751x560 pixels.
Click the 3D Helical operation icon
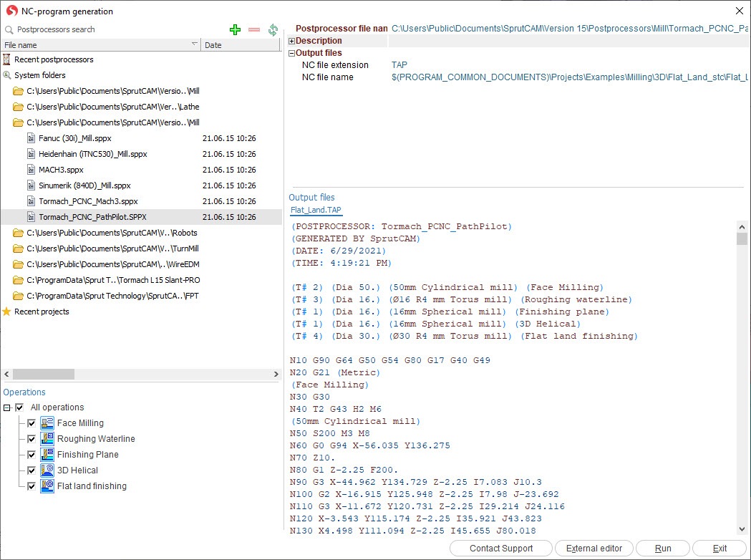pos(47,470)
